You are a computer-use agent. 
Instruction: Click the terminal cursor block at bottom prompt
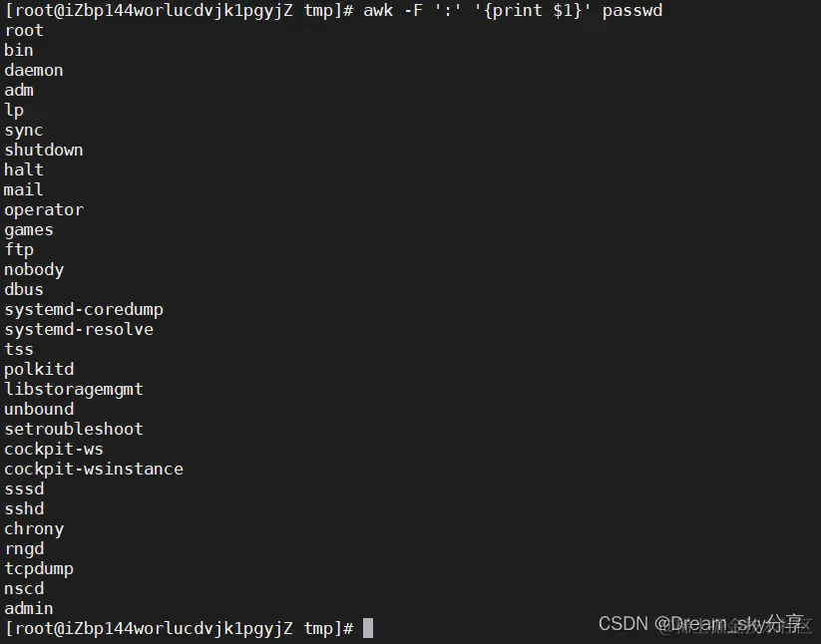coord(368,628)
